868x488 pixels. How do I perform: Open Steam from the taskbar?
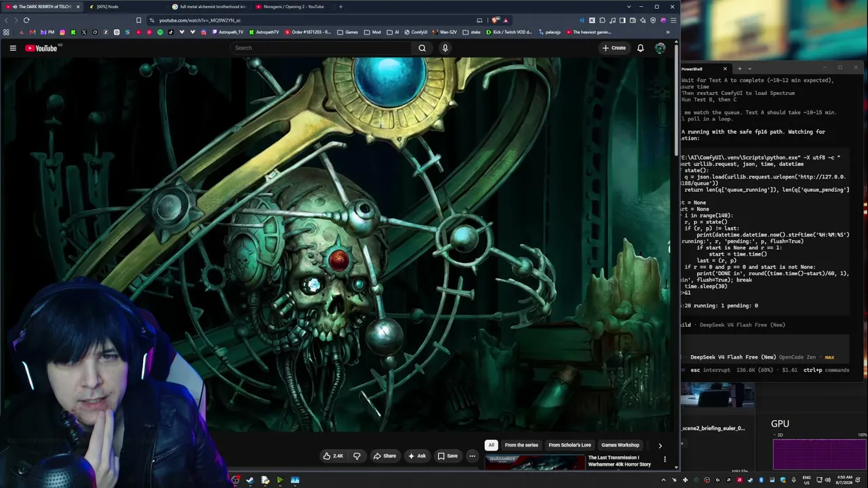(x=250, y=481)
